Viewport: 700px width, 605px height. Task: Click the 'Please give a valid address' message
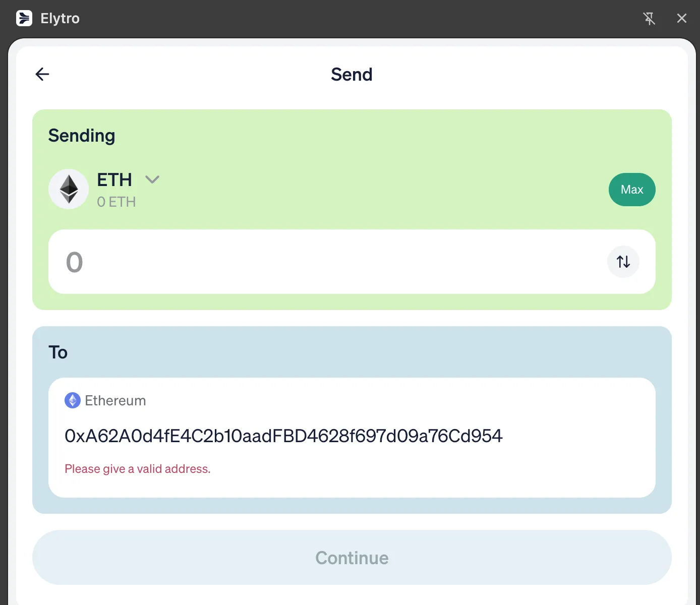coord(137,469)
